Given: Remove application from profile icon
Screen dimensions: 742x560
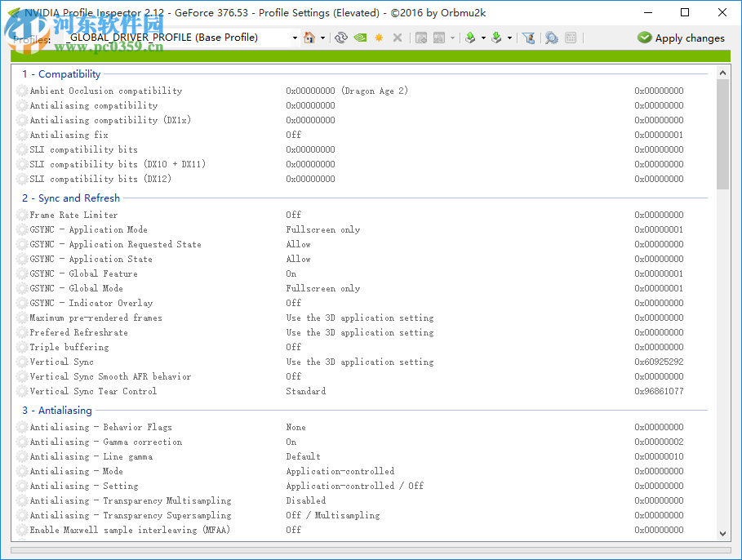Looking at the screenshot, I should click(439, 38).
